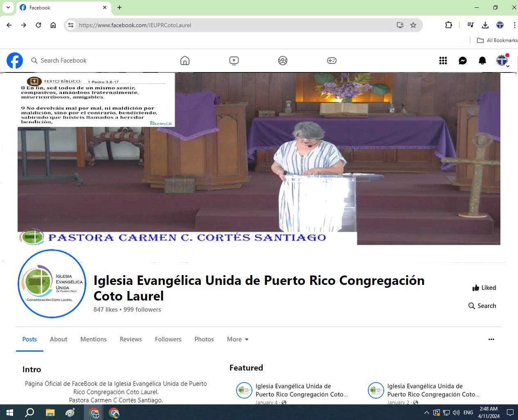Open the All Bookmarks folder
Viewport: 518px width, 420px height.
(x=497, y=40)
